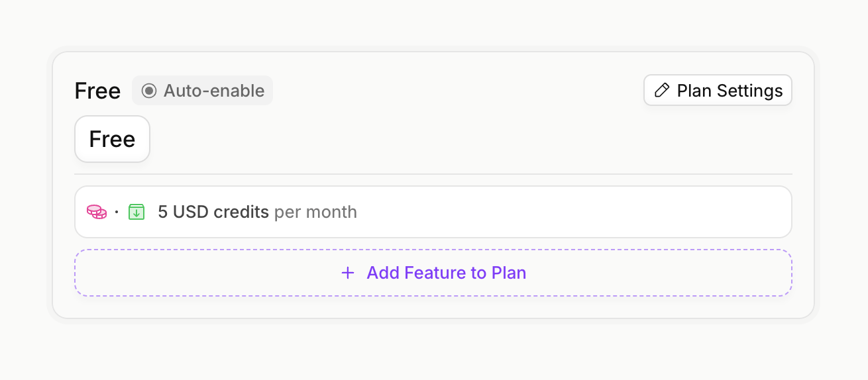Toggle the Auto-enable label text
The height and width of the screenshot is (380, 868).
point(213,91)
